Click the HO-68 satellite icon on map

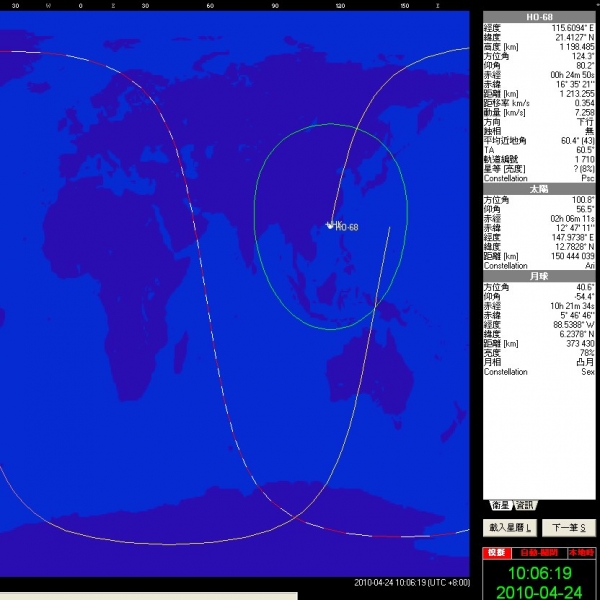pos(332,224)
